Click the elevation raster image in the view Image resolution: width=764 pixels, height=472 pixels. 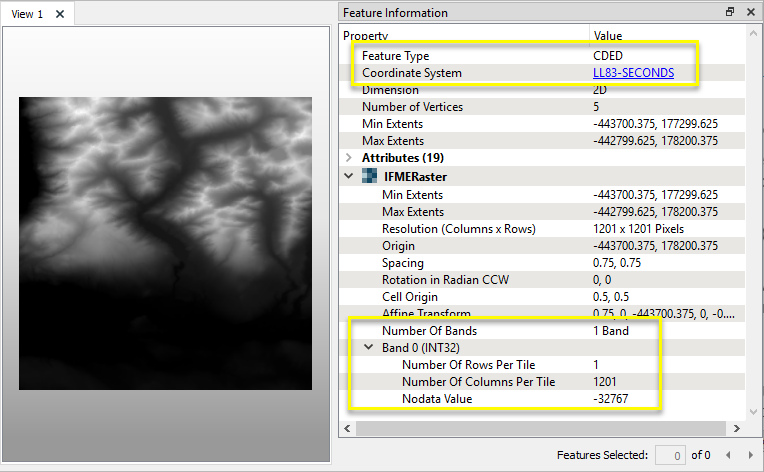click(166, 243)
